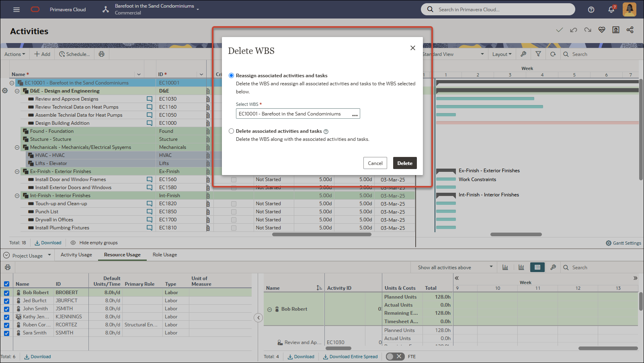Click the print icon in usage panel
This screenshot has height=363, width=644.
pos(7,267)
